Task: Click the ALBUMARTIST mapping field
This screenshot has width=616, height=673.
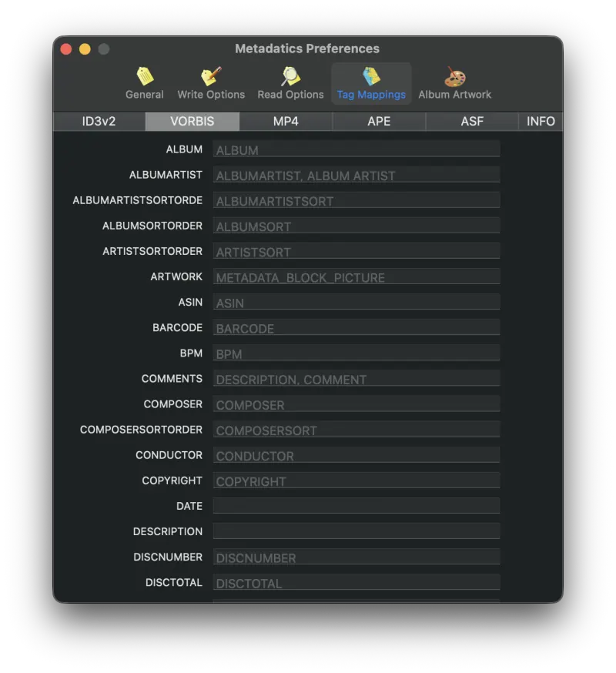Action: (357, 175)
